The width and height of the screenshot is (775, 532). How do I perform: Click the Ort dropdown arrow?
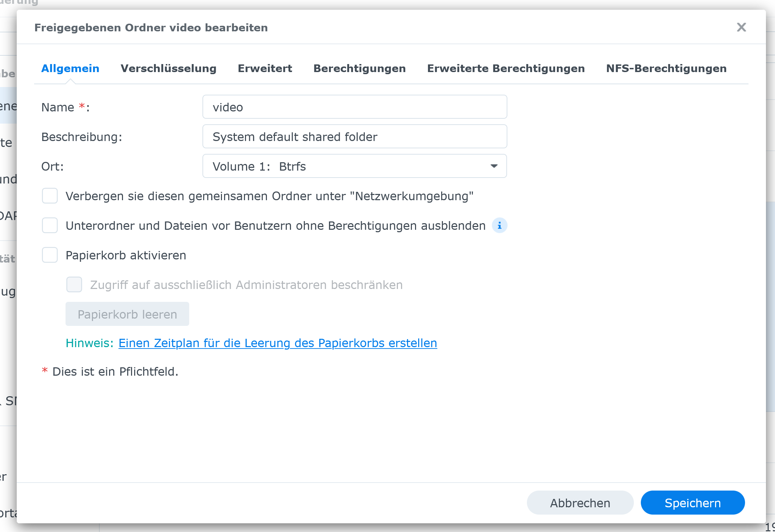[x=494, y=166]
